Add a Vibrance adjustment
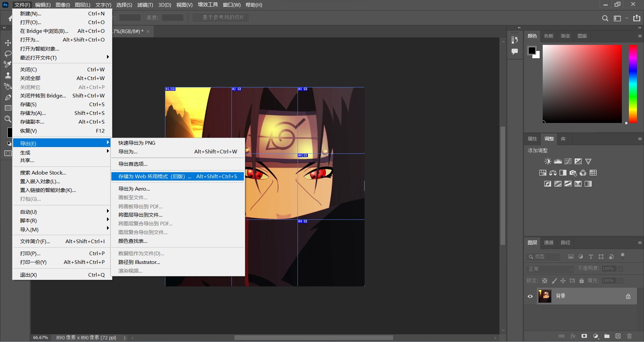The image size is (644, 342). (x=588, y=161)
